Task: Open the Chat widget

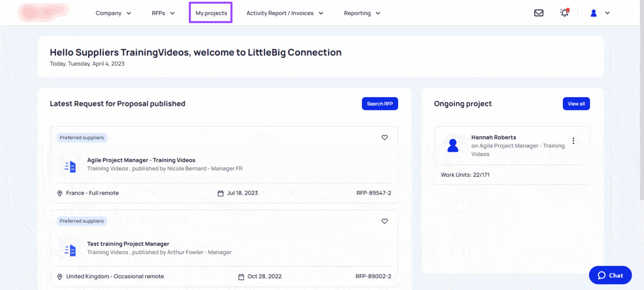Action: 610,276
